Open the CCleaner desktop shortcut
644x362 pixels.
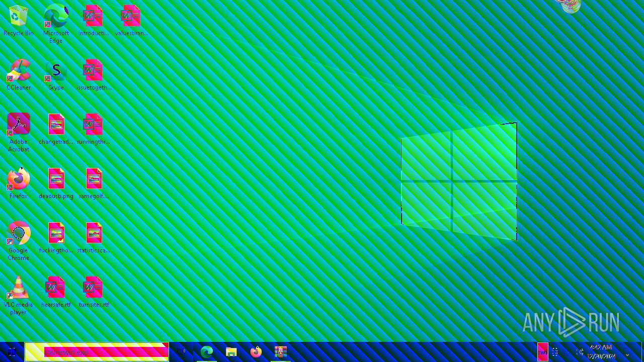19,75
